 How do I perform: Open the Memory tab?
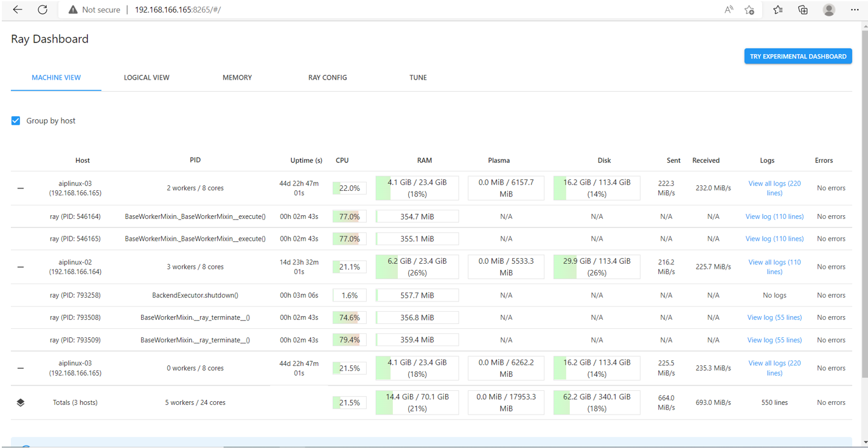click(237, 78)
